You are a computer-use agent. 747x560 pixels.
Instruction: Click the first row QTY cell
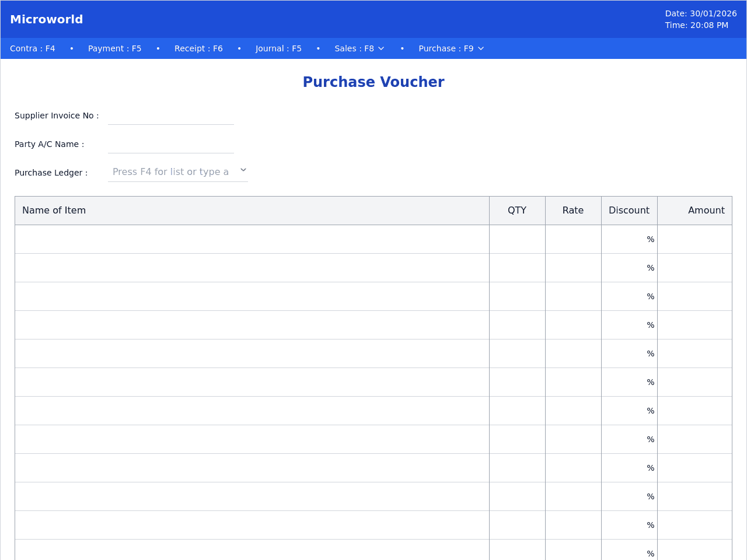pyautogui.click(x=517, y=239)
